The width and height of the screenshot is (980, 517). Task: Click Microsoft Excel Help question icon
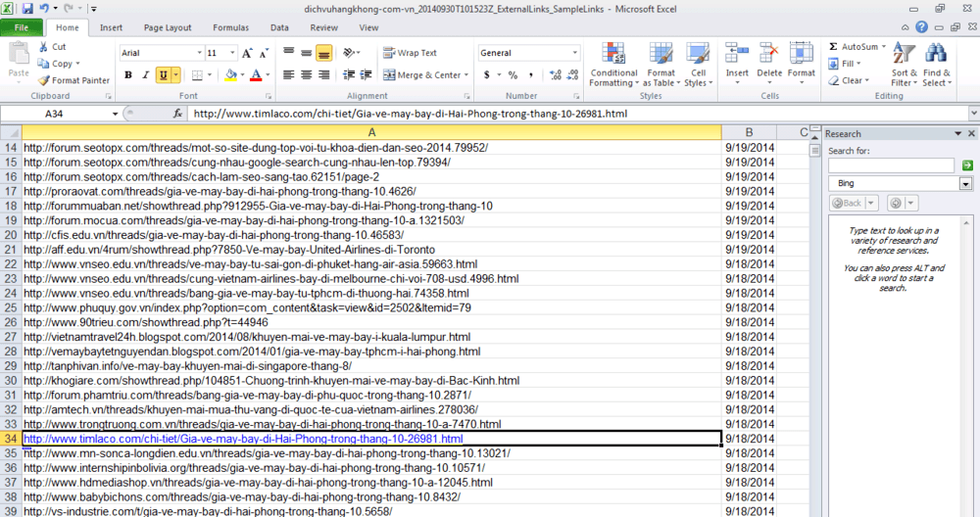pyautogui.click(x=922, y=27)
